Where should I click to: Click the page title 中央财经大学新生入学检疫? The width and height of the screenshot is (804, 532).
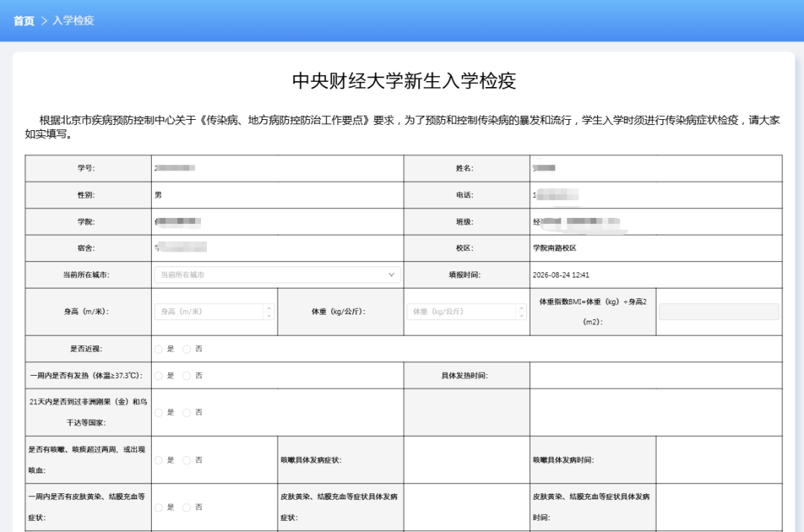coord(403,81)
